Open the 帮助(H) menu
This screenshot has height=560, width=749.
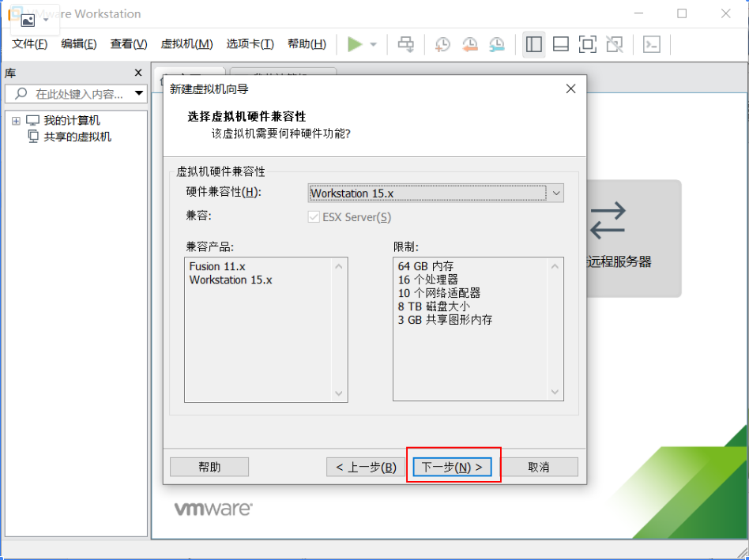(307, 44)
